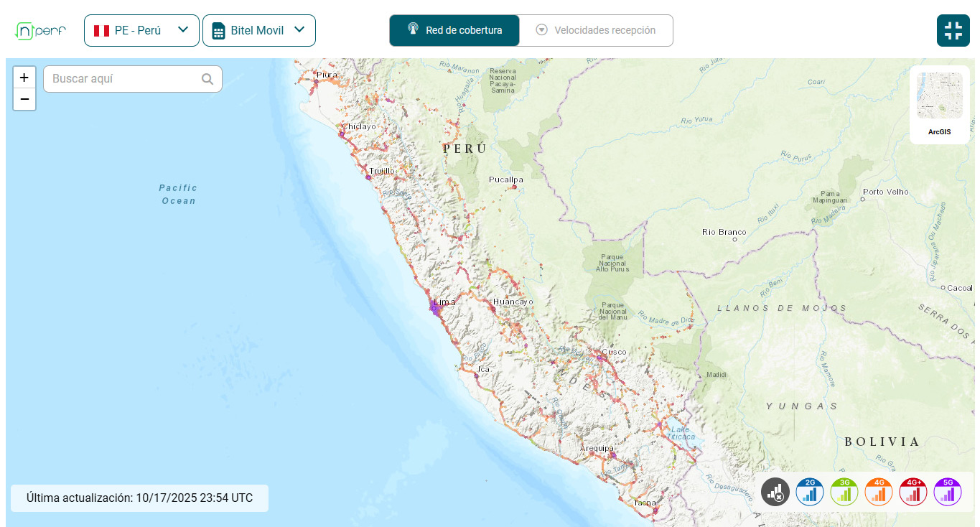Click the Bitel Movil SIM card icon
The height and width of the screenshot is (527, 980).
[218, 31]
